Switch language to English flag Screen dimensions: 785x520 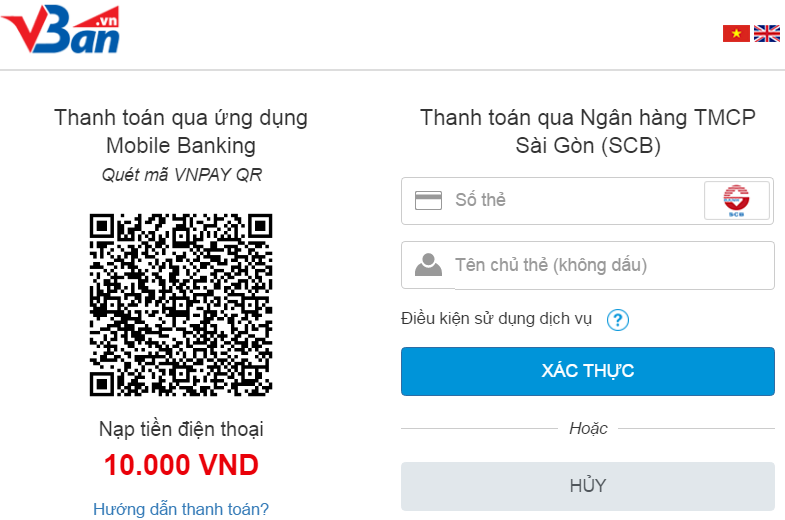pos(767,34)
